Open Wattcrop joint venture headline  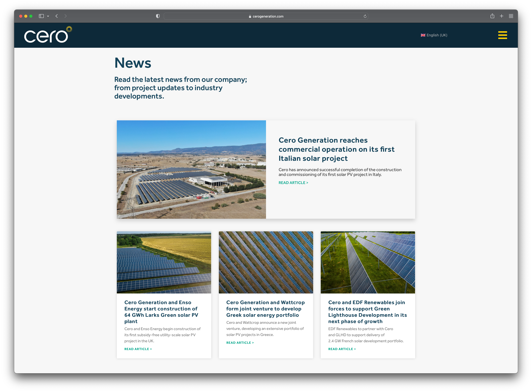coord(265,309)
